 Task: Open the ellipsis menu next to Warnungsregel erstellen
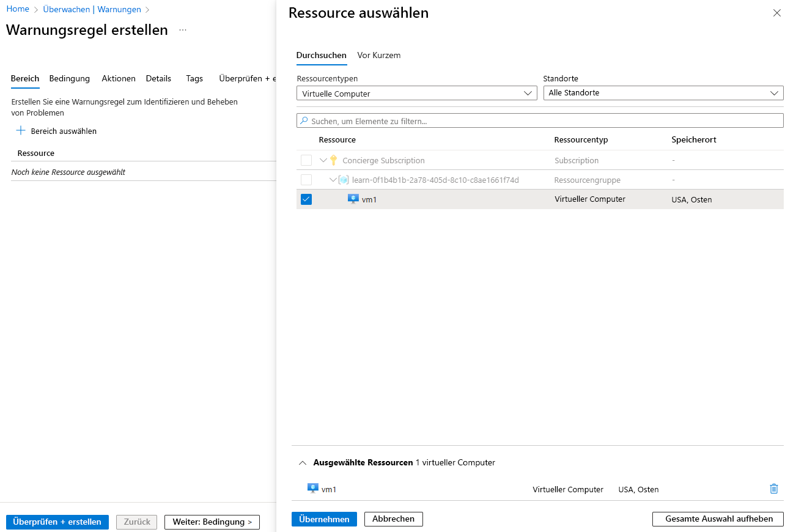(183, 30)
